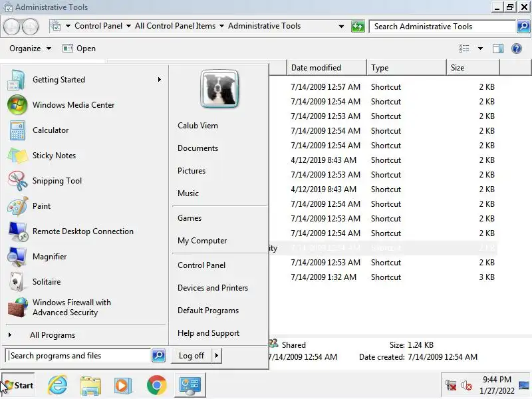
Task: Click the Control Panel breadcrumb in address bar
Action: (x=98, y=26)
